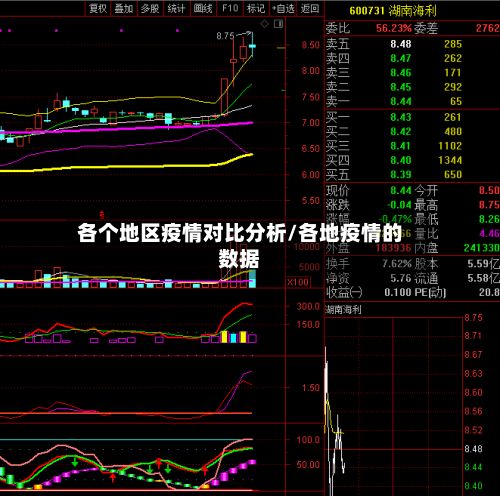Viewport: 500px width, 496px height.
Task: Open the 叠加 overlay option
Action: pyautogui.click(x=124, y=8)
